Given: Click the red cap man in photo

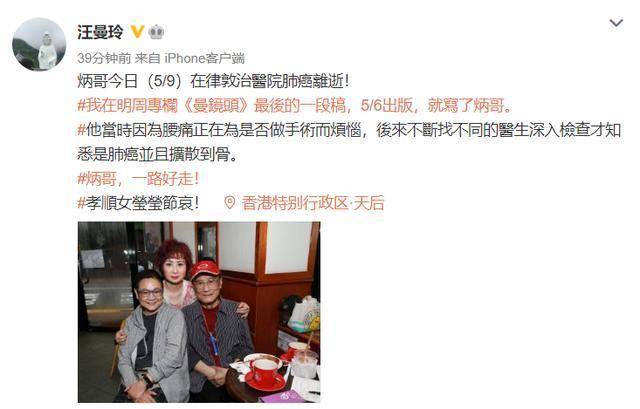Looking at the screenshot, I should [x=213, y=327].
